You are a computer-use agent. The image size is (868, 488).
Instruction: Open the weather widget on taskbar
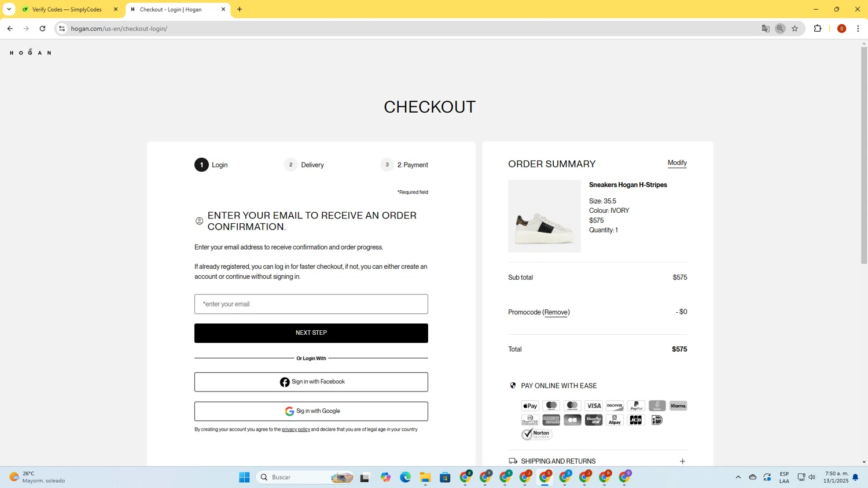point(37,477)
